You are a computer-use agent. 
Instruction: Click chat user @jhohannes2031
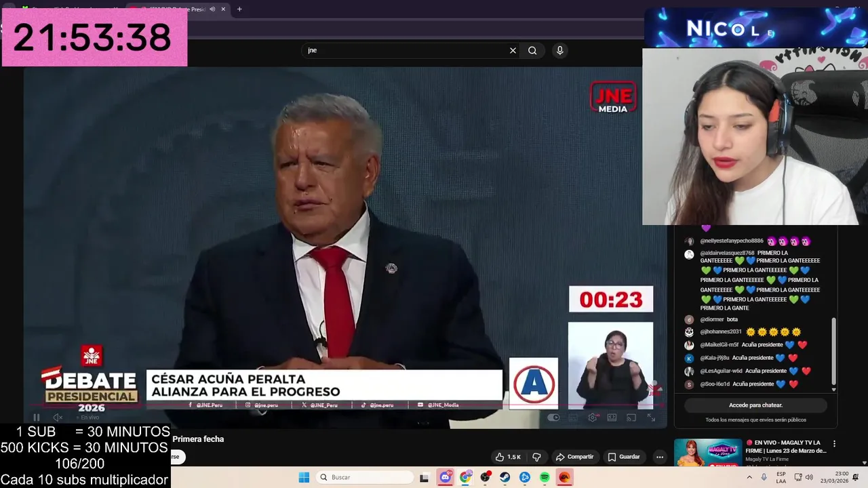(721, 332)
